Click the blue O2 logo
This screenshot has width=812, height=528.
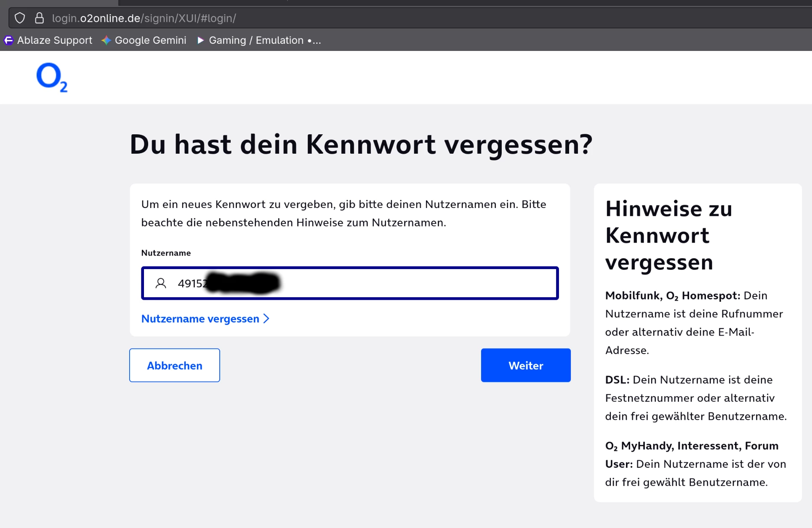coord(51,77)
